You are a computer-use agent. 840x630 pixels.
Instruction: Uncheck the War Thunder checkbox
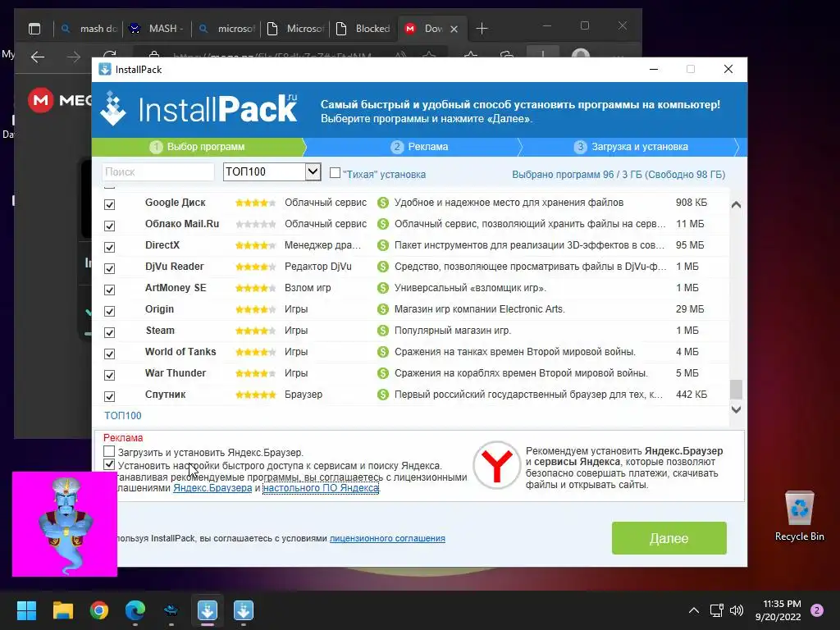coord(109,375)
